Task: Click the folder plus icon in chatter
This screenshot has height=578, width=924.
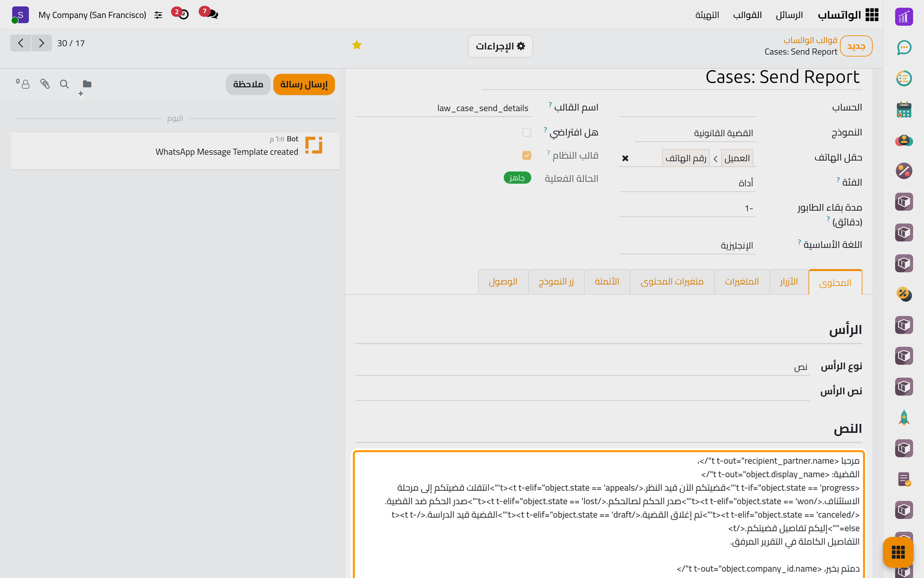Action: [85, 87]
